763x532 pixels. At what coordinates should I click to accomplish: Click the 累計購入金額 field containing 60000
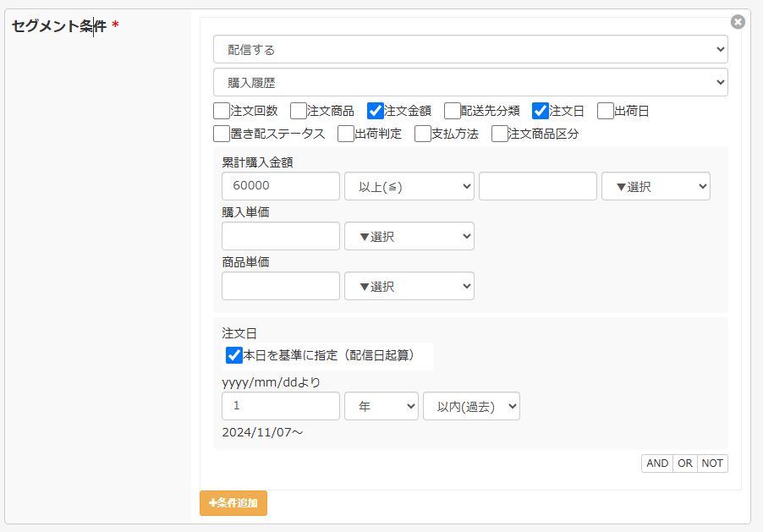(x=280, y=186)
